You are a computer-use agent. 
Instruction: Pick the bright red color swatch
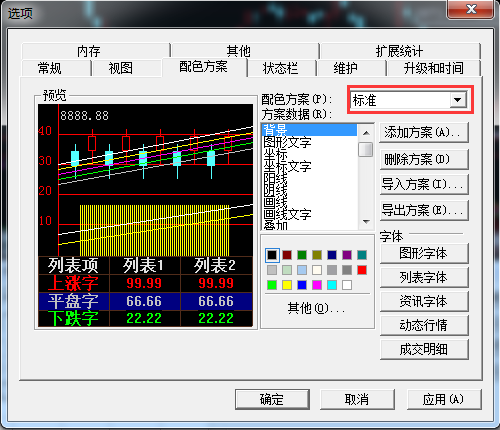click(362, 270)
